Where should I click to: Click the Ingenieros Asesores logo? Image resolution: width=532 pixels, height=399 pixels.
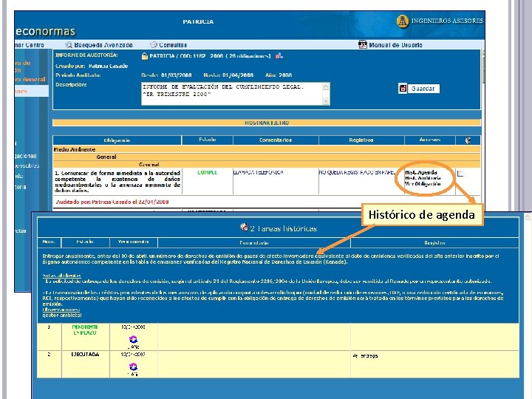(x=440, y=21)
